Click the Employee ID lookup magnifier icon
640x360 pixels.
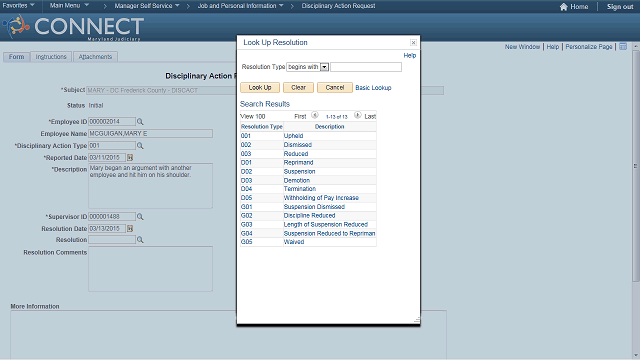[x=140, y=122]
